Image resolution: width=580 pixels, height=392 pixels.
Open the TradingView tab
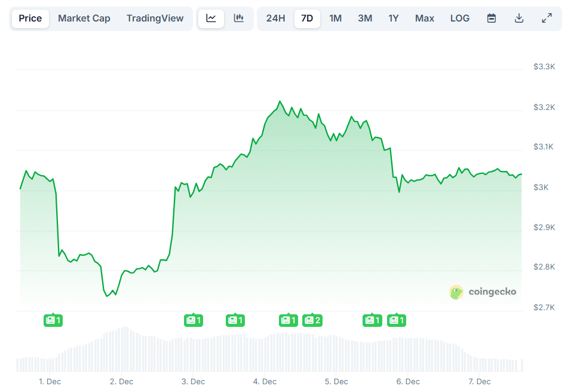pyautogui.click(x=155, y=18)
